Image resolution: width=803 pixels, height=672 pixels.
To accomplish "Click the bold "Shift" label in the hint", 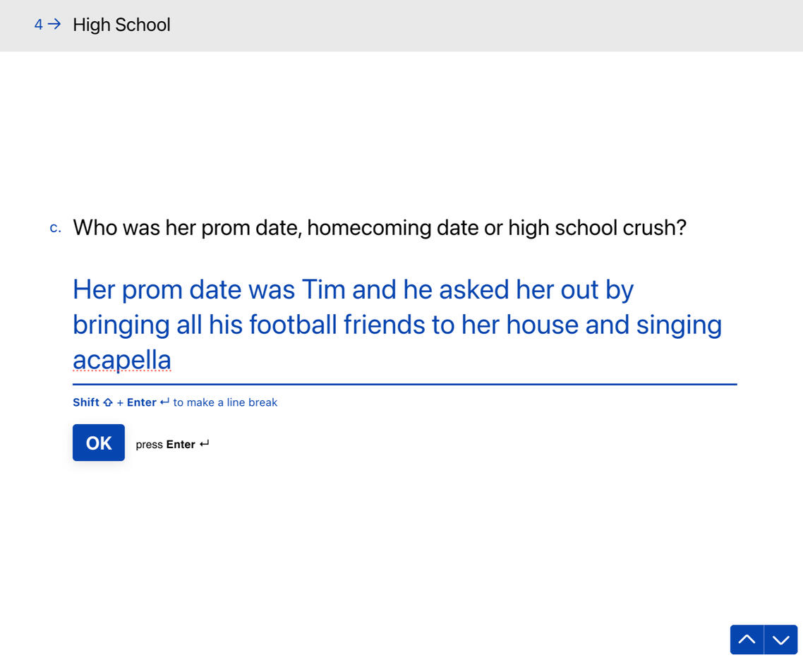I will 86,402.
